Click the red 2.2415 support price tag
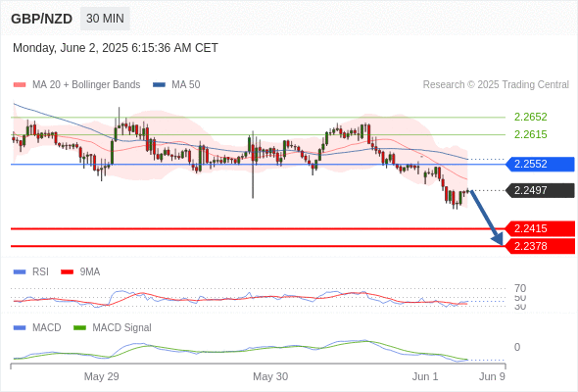578x392 pixels. point(540,228)
